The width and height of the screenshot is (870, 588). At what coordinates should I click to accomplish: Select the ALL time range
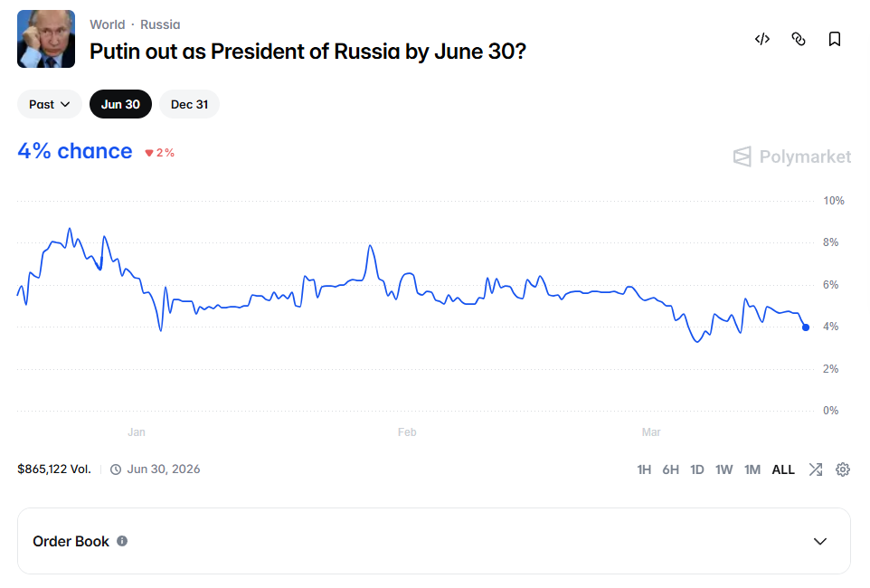[x=783, y=469]
